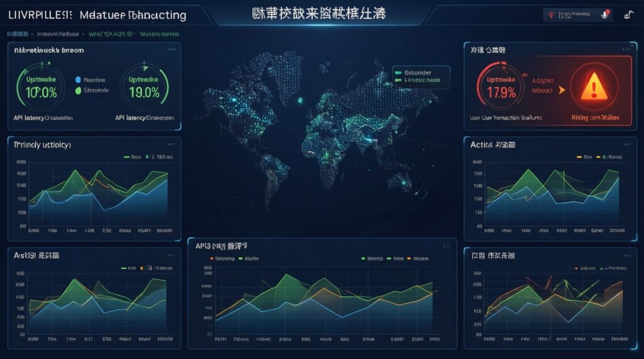The image size is (644, 359).
Task: Open the three-dot menu on top-left gauge panel
Action: (x=171, y=49)
